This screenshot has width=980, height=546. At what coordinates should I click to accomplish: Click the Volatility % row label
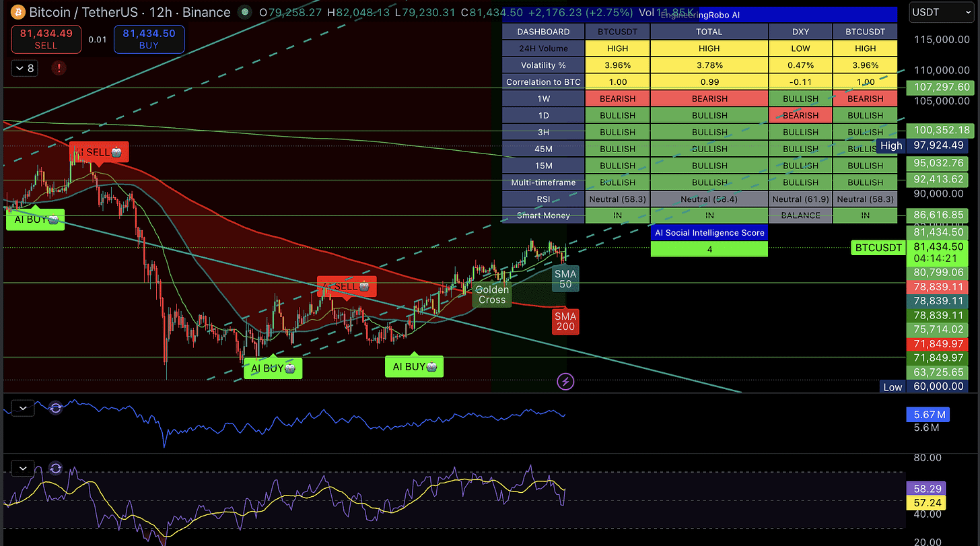coord(543,65)
